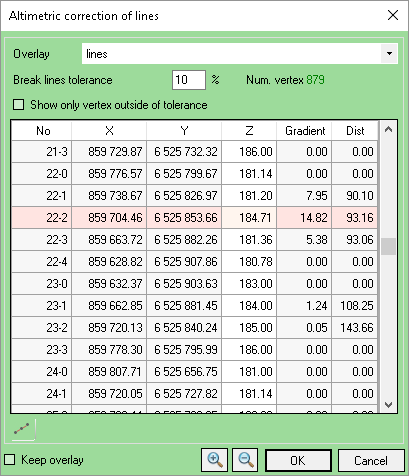The image size is (409, 476).
Task: Click the vertical scrollbar thumb
Action: (x=388, y=247)
